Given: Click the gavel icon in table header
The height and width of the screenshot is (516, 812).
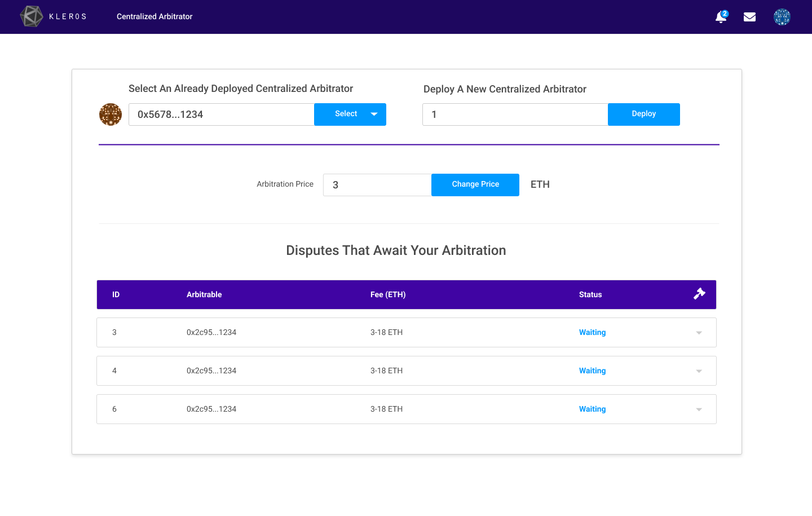Looking at the screenshot, I should 699,294.
